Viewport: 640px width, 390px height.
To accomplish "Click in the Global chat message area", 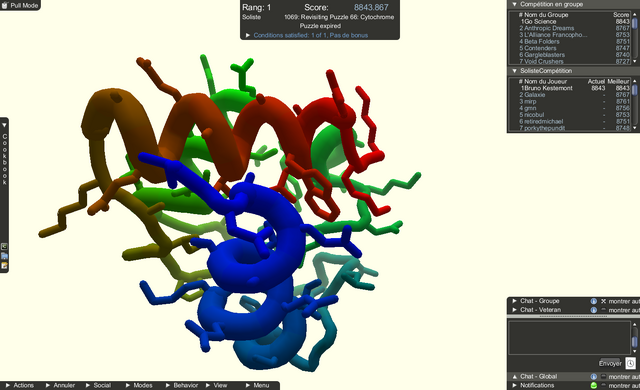I will pos(569,337).
